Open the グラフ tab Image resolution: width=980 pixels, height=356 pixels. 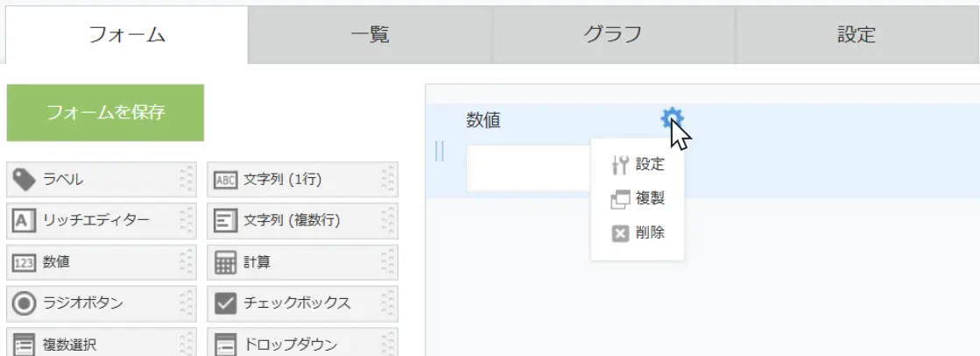[x=613, y=35]
